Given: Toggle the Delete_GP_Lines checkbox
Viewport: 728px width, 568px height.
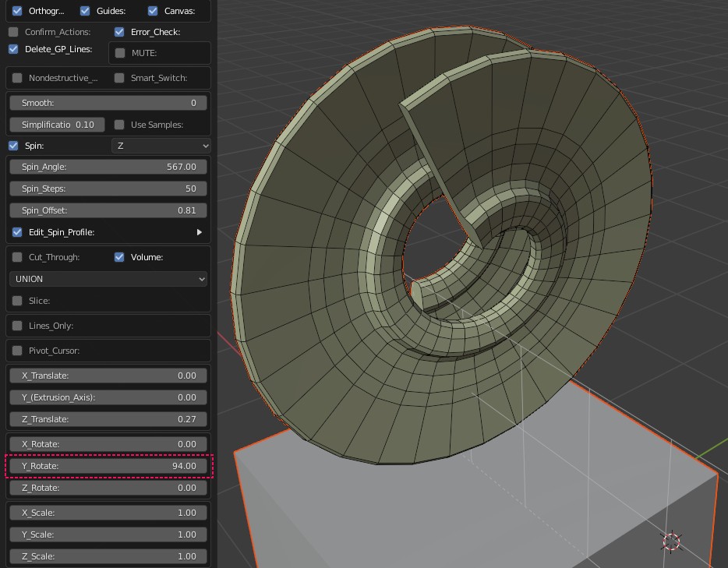Looking at the screenshot, I should (13, 49).
